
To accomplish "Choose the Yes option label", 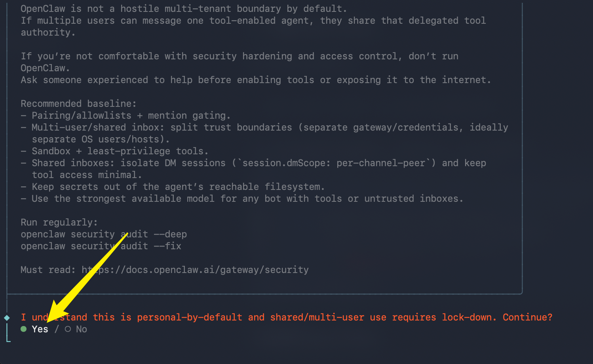I will [40, 329].
